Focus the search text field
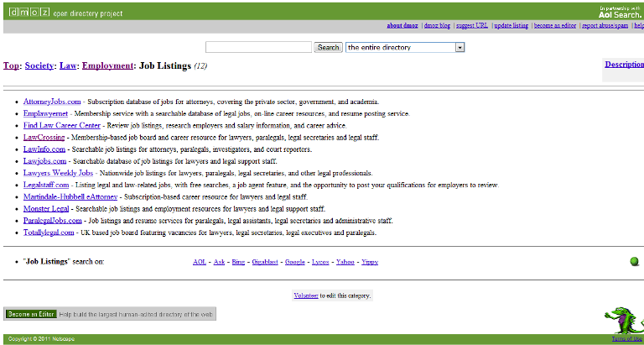 point(258,48)
